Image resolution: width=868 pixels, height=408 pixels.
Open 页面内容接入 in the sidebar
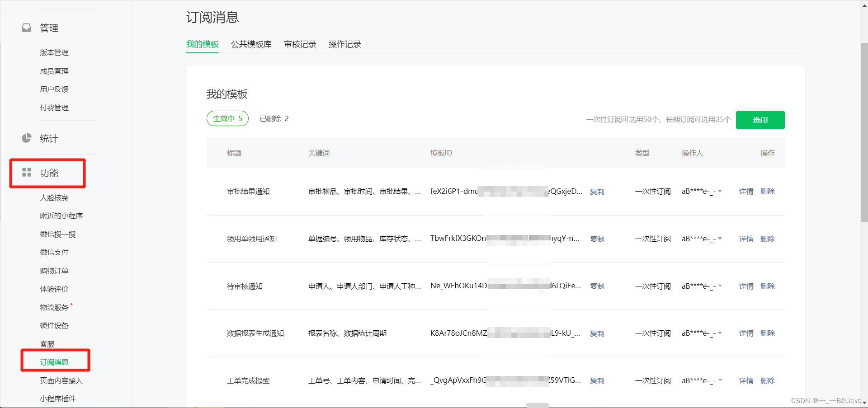61,380
